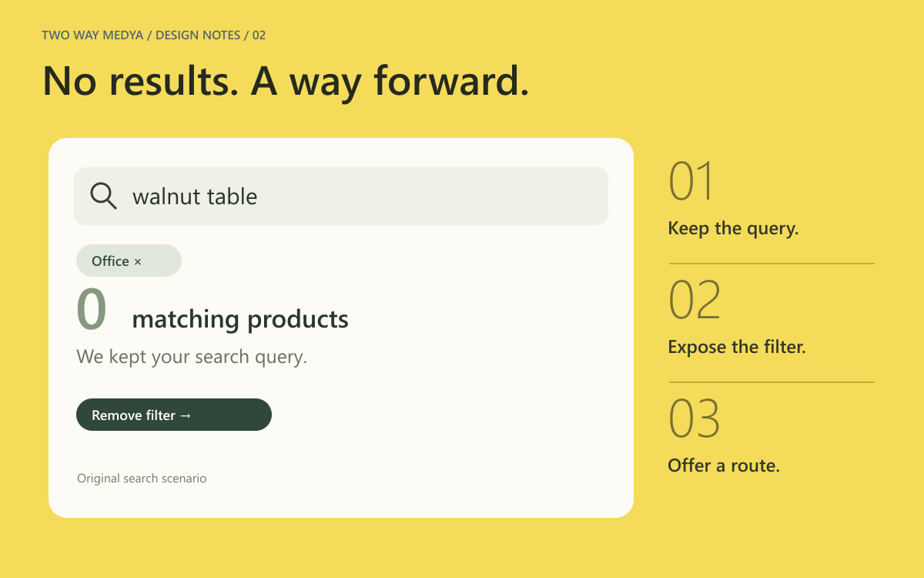Click the Keep the query label

click(733, 229)
